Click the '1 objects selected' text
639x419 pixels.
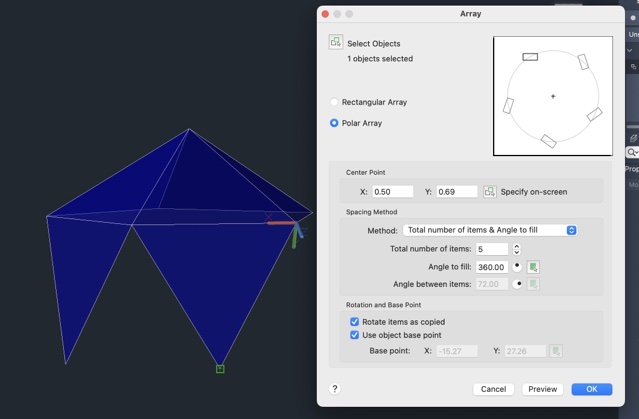[380, 59]
